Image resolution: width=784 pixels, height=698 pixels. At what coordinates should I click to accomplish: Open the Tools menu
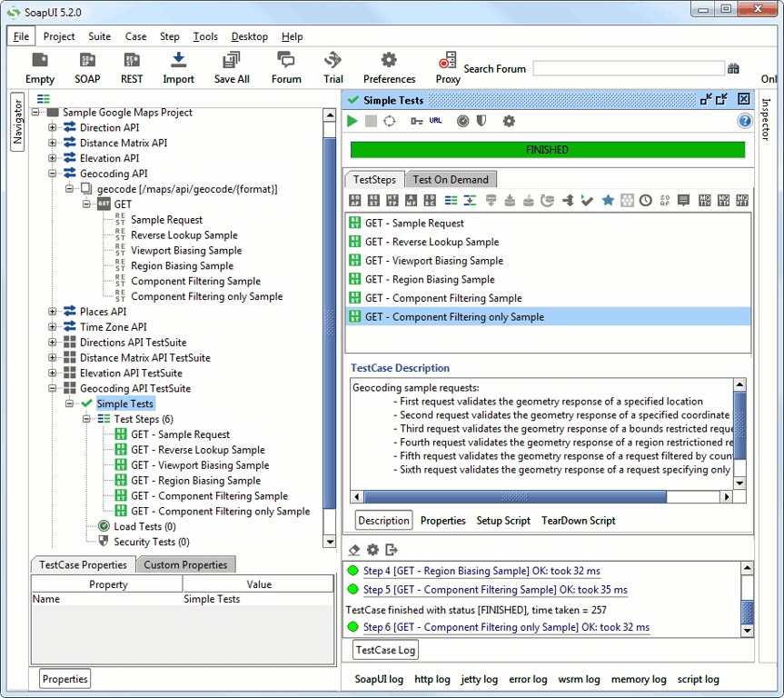pos(205,36)
